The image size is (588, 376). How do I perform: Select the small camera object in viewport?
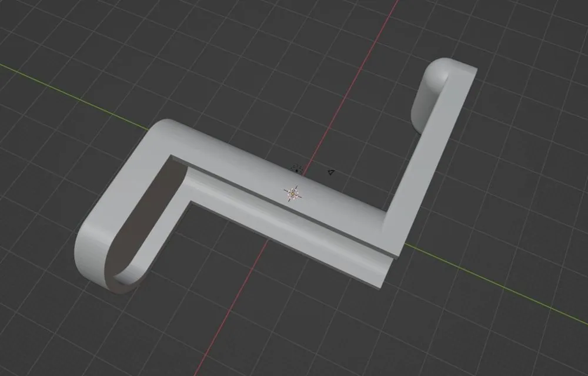point(330,172)
